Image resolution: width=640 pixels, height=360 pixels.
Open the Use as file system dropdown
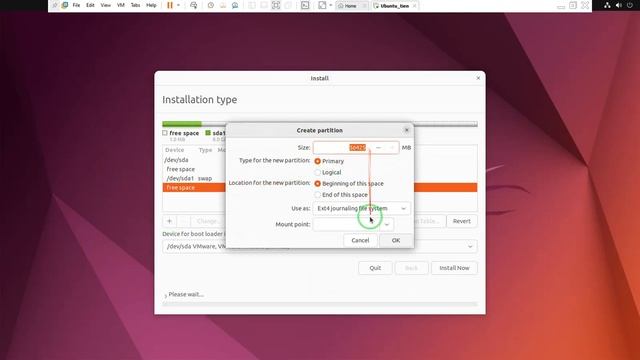pos(362,209)
